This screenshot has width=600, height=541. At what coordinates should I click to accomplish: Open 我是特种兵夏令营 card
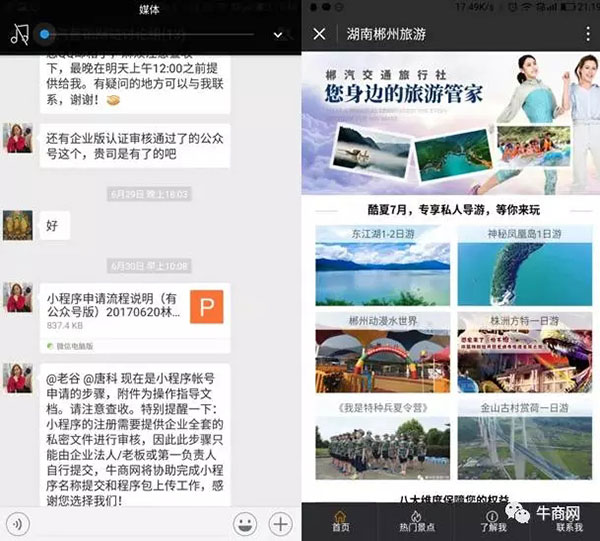point(383,439)
